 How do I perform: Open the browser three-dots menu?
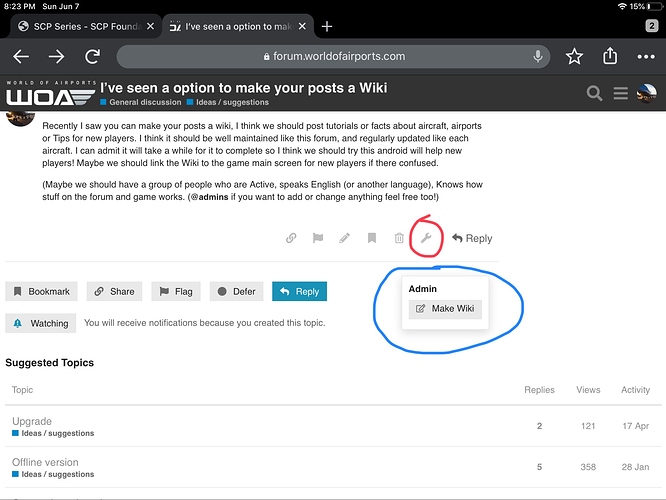tap(646, 56)
